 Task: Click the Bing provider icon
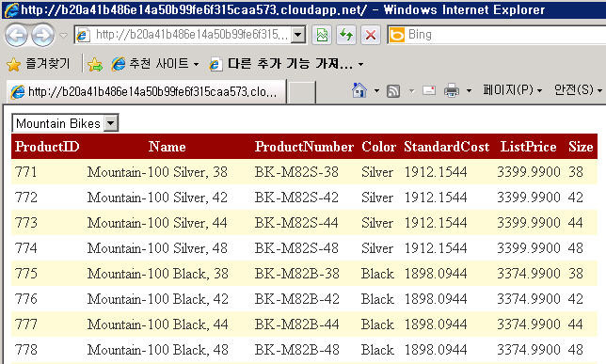pyautogui.click(x=396, y=35)
